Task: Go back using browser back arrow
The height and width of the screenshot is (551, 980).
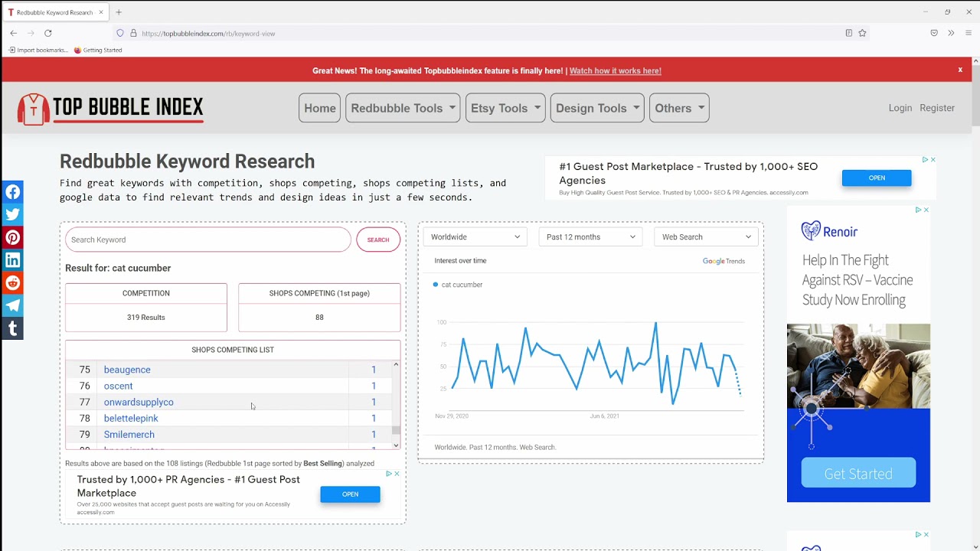Action: click(14, 33)
